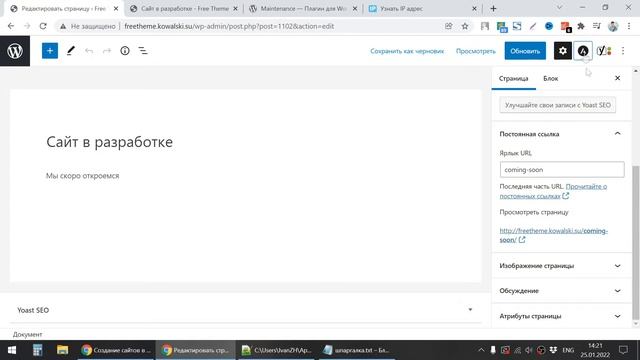
Task: Open the Notepad++ taskbar window
Action: [x=276, y=350]
